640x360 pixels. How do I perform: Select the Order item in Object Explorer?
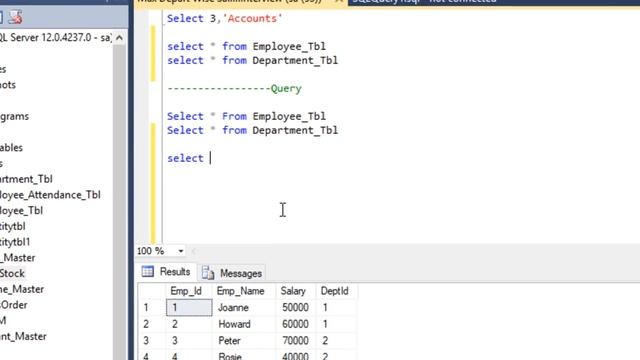[x=14, y=305]
